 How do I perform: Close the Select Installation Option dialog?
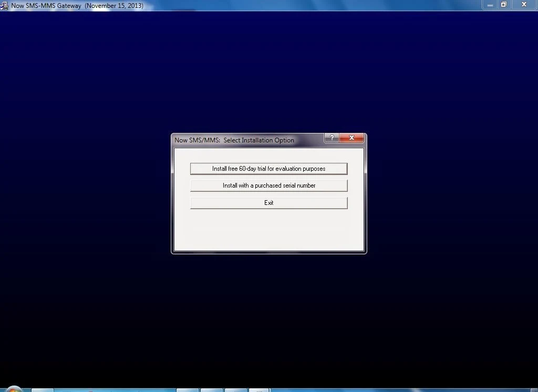point(351,138)
